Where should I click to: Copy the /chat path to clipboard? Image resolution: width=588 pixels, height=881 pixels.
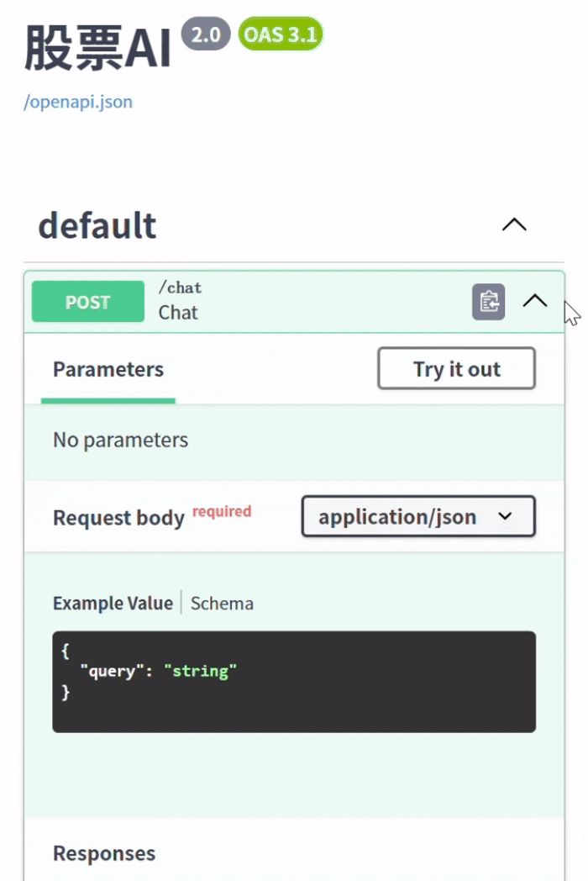pos(488,302)
